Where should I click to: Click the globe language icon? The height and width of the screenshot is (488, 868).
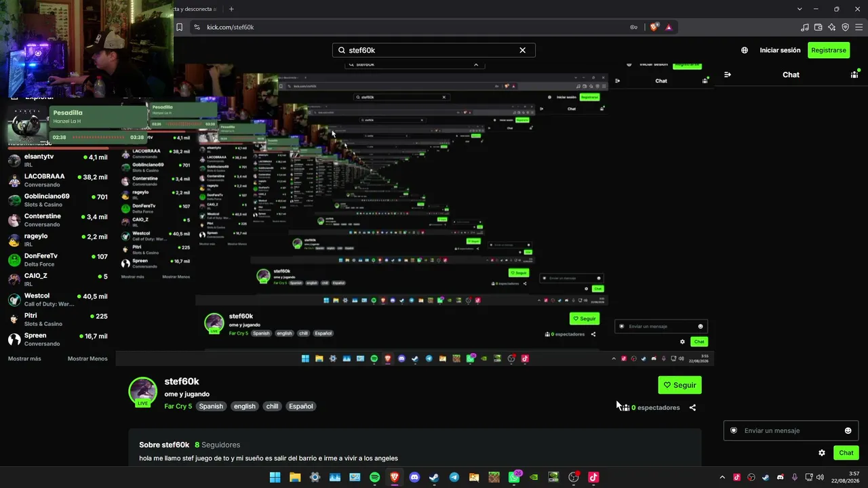(x=745, y=50)
